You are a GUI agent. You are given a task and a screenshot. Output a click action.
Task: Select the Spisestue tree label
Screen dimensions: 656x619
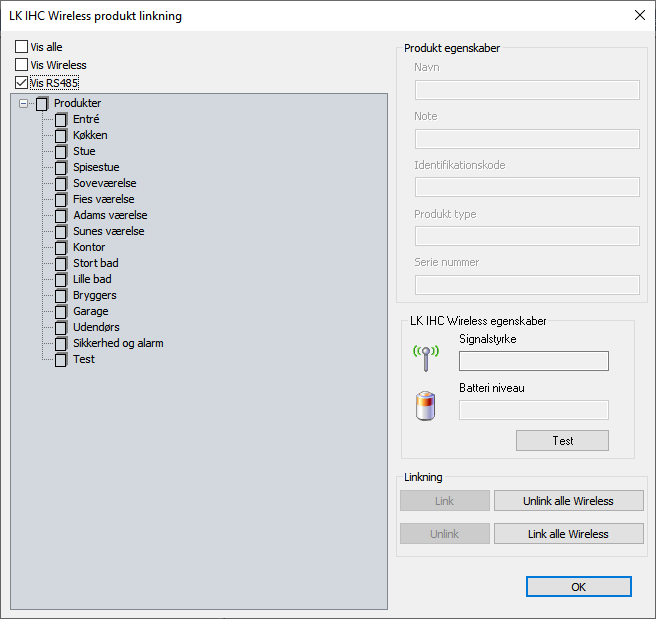pyautogui.click(x=96, y=167)
